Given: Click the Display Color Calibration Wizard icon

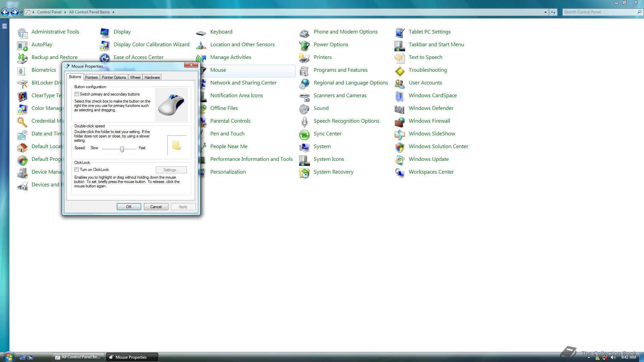Looking at the screenshot, I should coord(105,45).
